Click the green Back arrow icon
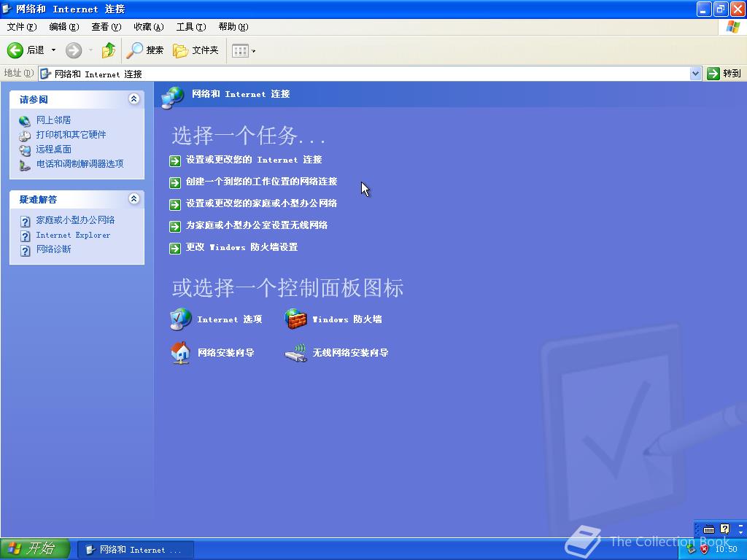 click(x=15, y=50)
